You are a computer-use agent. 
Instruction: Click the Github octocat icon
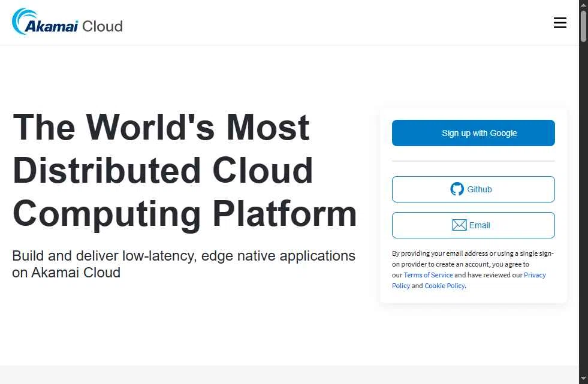click(x=457, y=189)
